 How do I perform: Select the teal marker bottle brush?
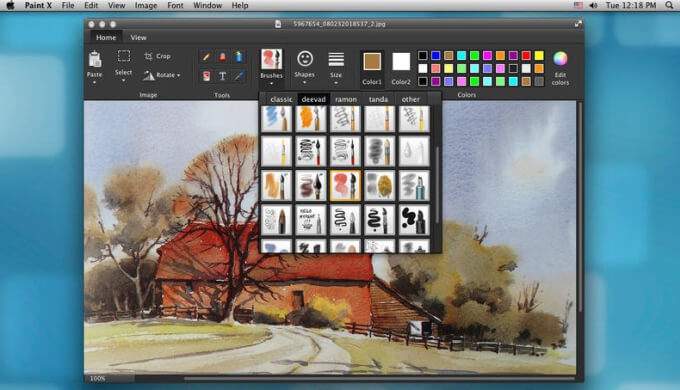pos(414,186)
